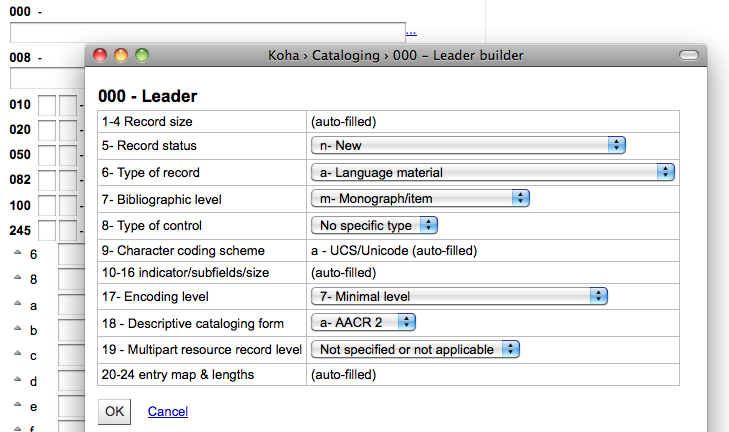Image resolution: width=729 pixels, height=432 pixels.
Task: Click the first indicator box for 245
Action: click(46, 229)
